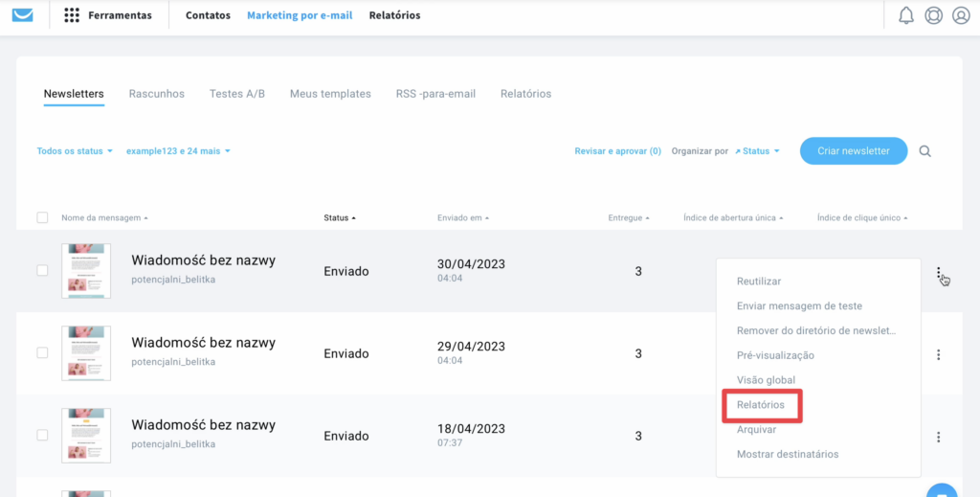Expand the Todos os status dropdown
980x497 pixels.
pos(75,151)
